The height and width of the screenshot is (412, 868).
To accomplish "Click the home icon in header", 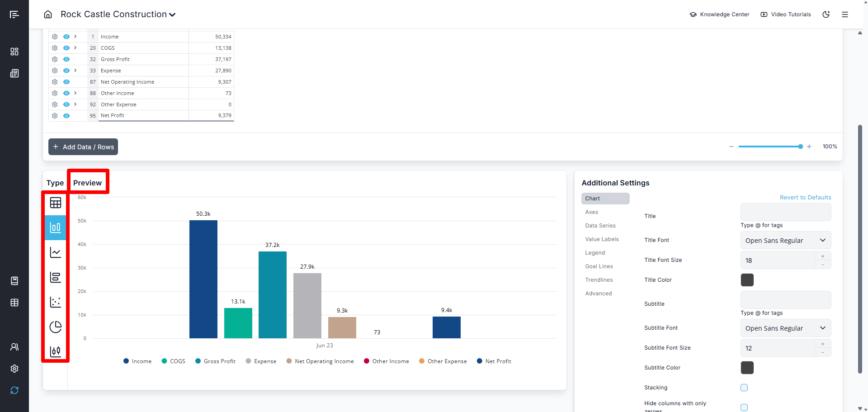I will coord(48,14).
